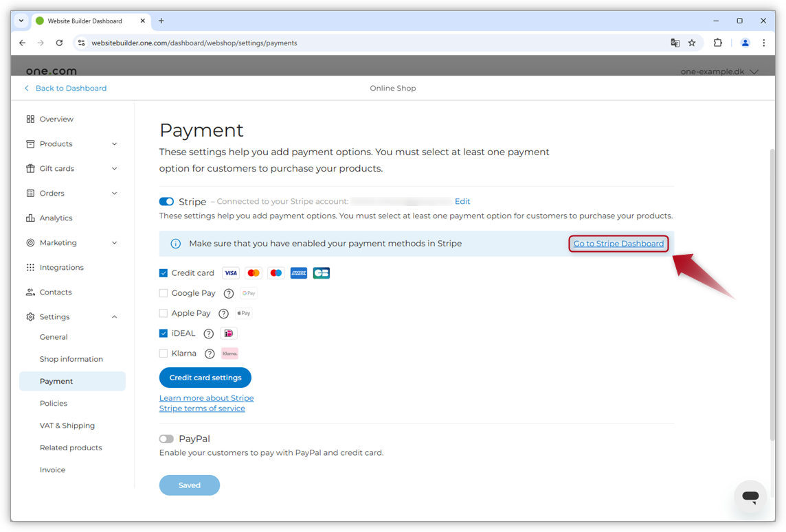This screenshot has width=786, height=532.
Task: Select Analytics in the sidebar
Action: [56, 218]
